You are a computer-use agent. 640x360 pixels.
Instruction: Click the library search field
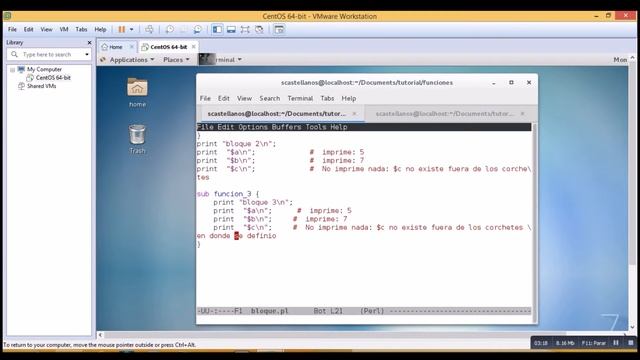(48, 54)
